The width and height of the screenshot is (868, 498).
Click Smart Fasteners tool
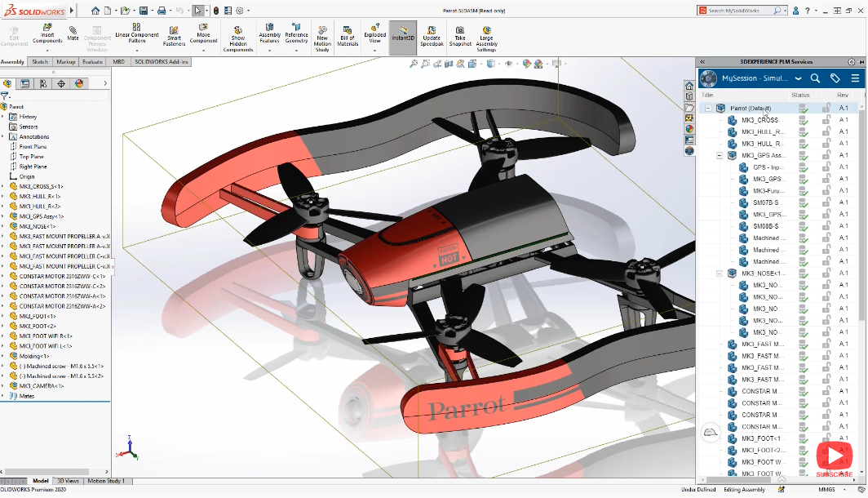[x=174, y=36]
